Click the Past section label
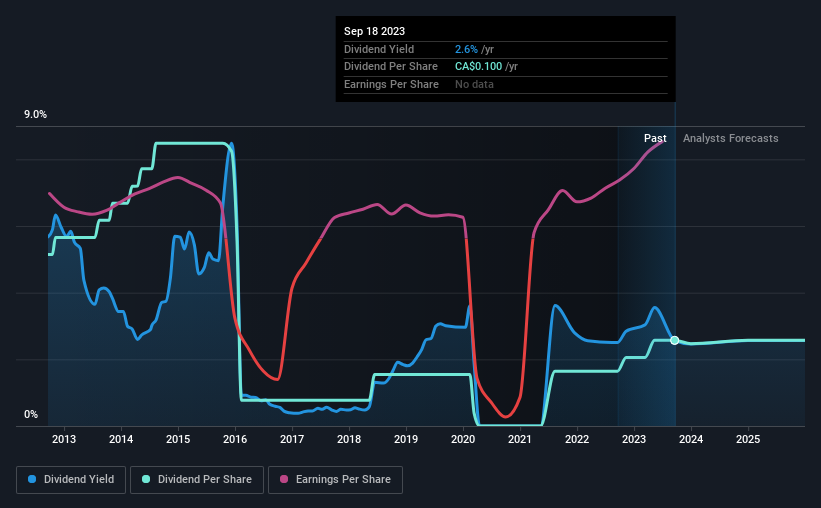This screenshot has height=508, width=821. [655, 138]
